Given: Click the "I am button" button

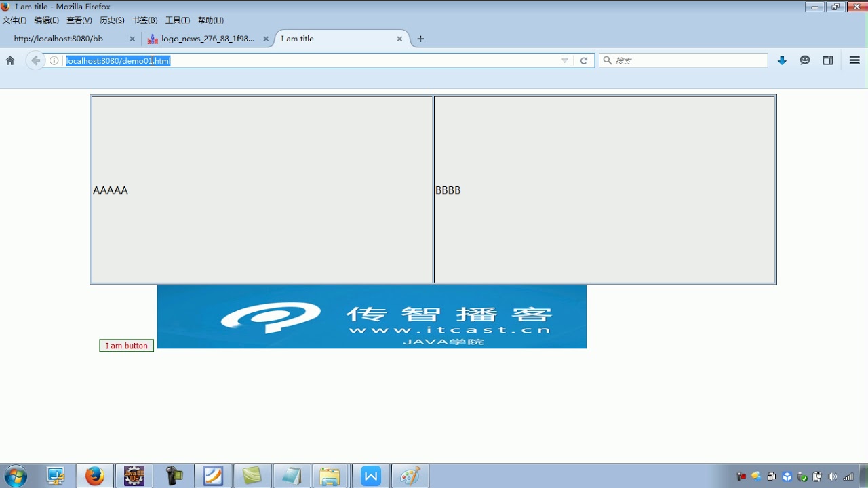Looking at the screenshot, I should click(126, 346).
